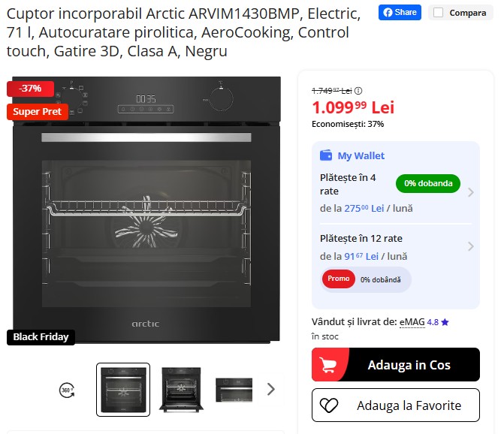Expand the pay in 4 installments option
Screen dimensions: 504x434
click(470, 192)
